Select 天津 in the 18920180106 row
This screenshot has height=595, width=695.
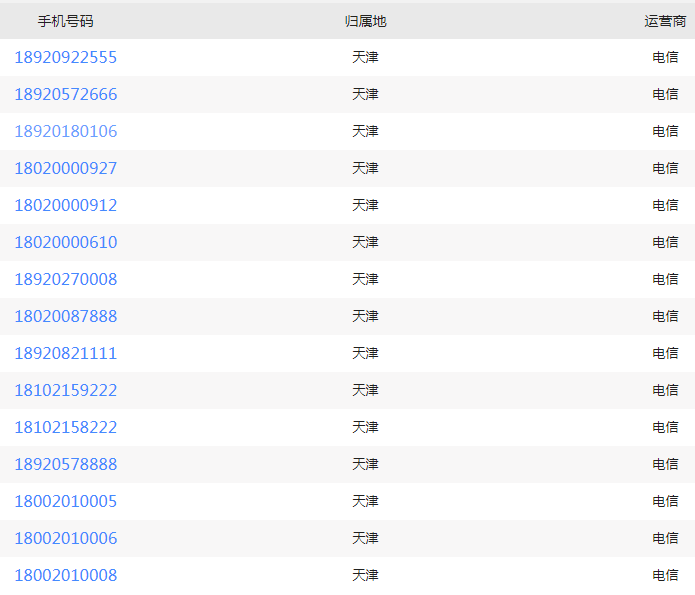(x=366, y=131)
